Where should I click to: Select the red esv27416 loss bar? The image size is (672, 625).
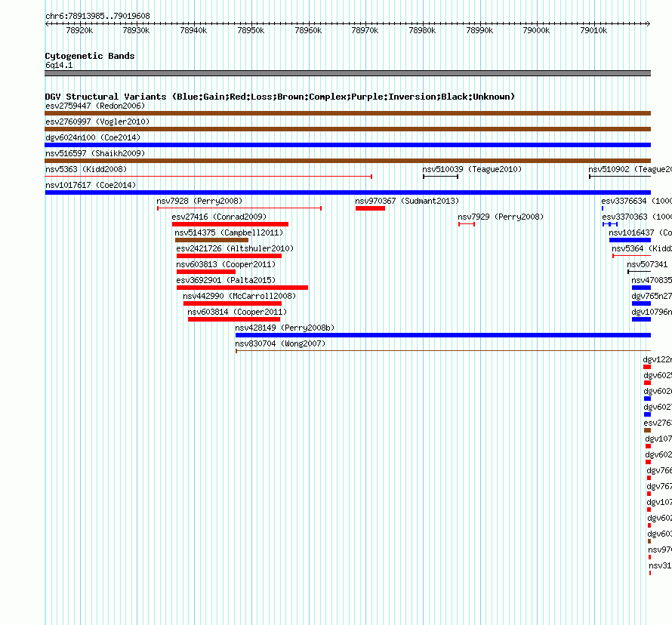pyautogui.click(x=230, y=224)
